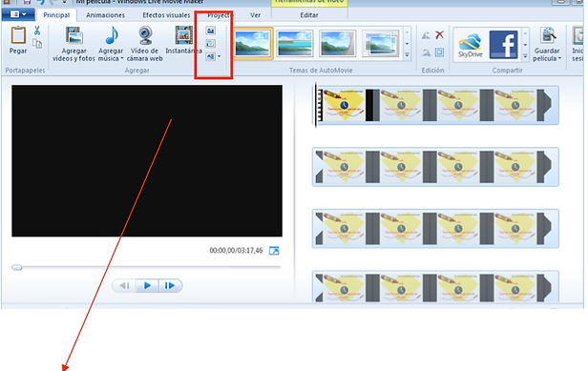Show previous row of AutoMovie themes
This screenshot has width=588, height=371.
pos(407,32)
